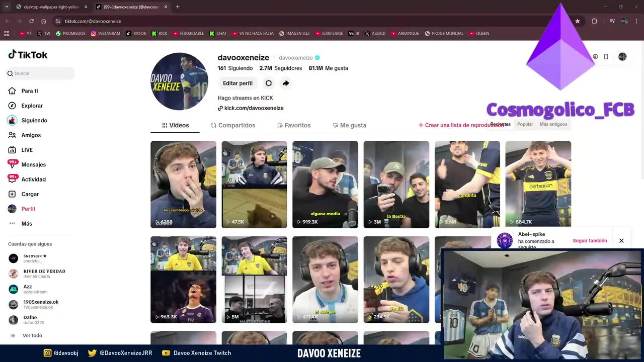This screenshot has height=362, width=644.
Task: Open profile settings gear icon
Action: [x=269, y=83]
